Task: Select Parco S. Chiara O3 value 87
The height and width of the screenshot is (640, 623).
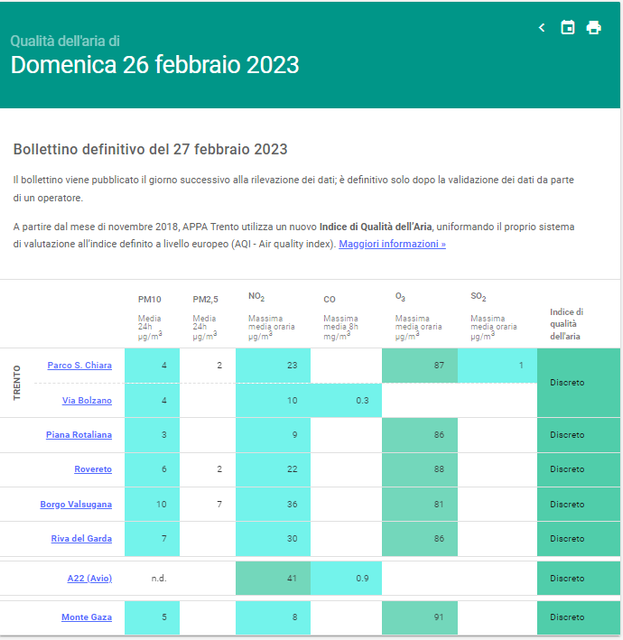Action: (x=420, y=365)
